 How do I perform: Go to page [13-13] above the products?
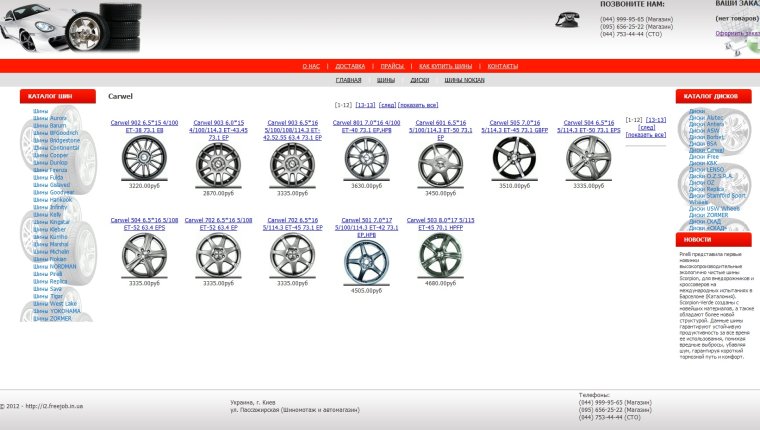(365, 105)
